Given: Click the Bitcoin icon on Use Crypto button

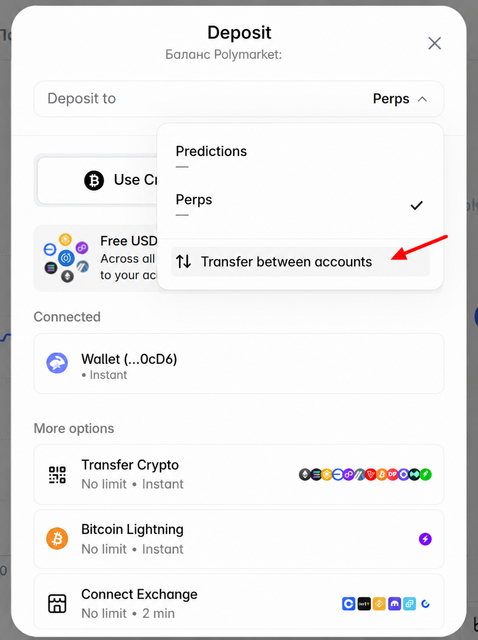Looking at the screenshot, I should (94, 180).
